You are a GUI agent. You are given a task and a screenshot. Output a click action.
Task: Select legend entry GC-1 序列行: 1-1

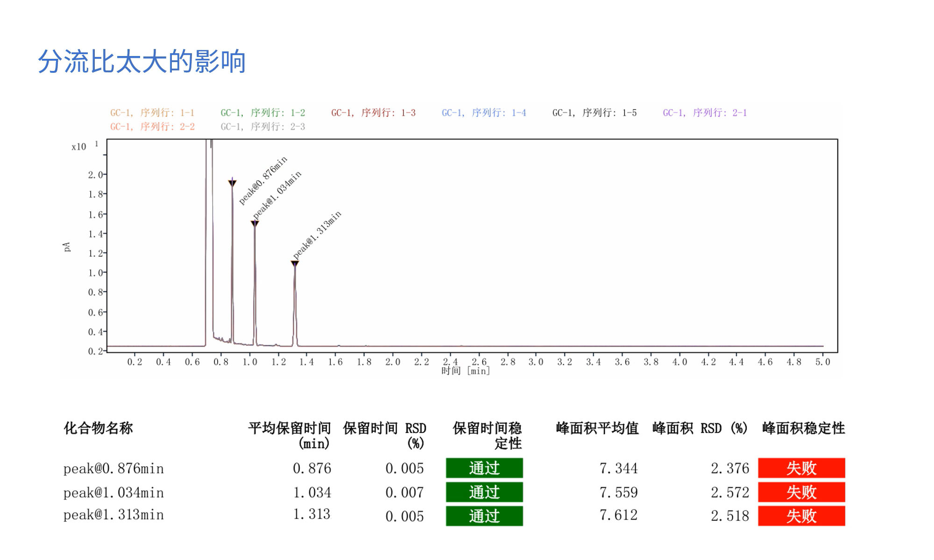pos(152,113)
